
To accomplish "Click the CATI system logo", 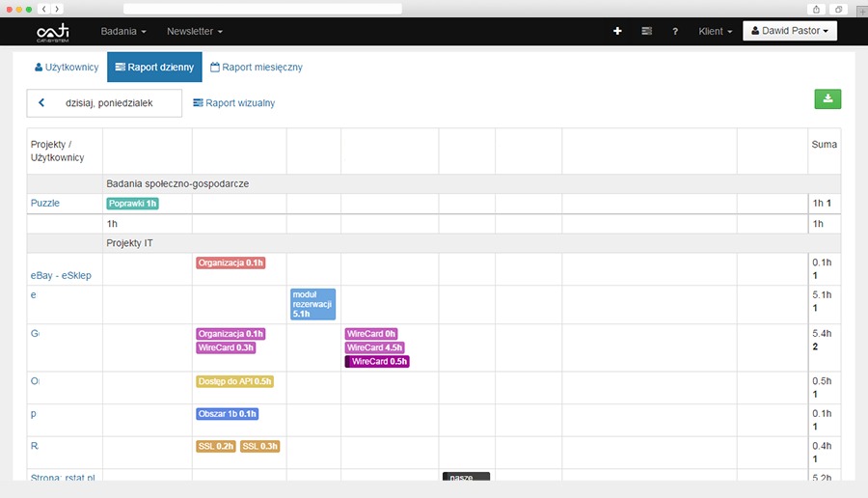I will click(x=54, y=32).
